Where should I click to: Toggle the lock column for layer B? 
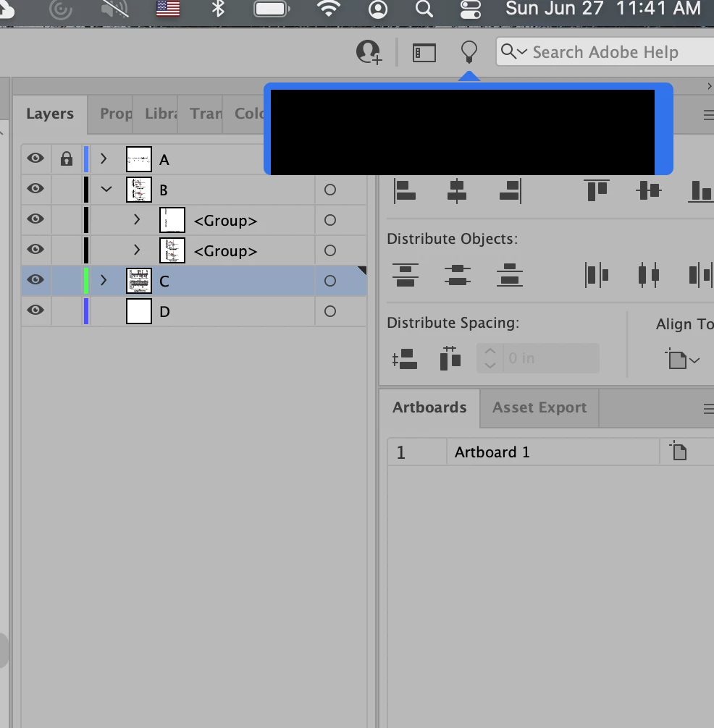click(67, 190)
